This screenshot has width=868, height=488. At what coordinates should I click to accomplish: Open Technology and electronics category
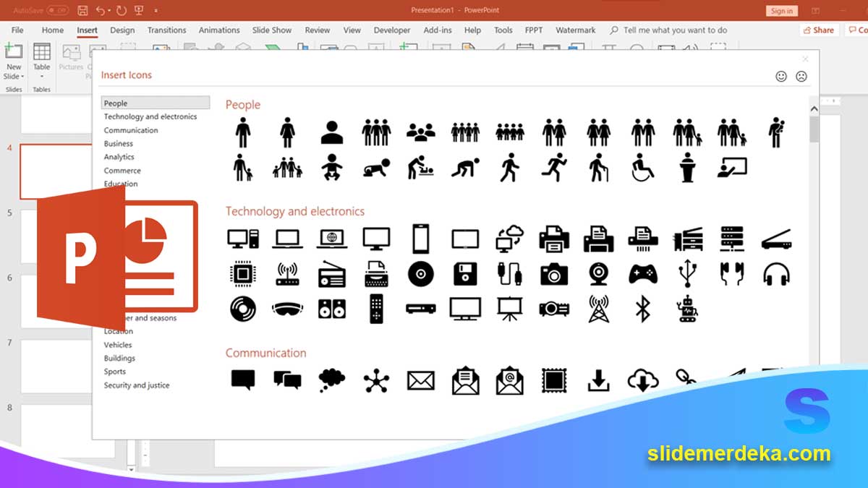(150, 116)
